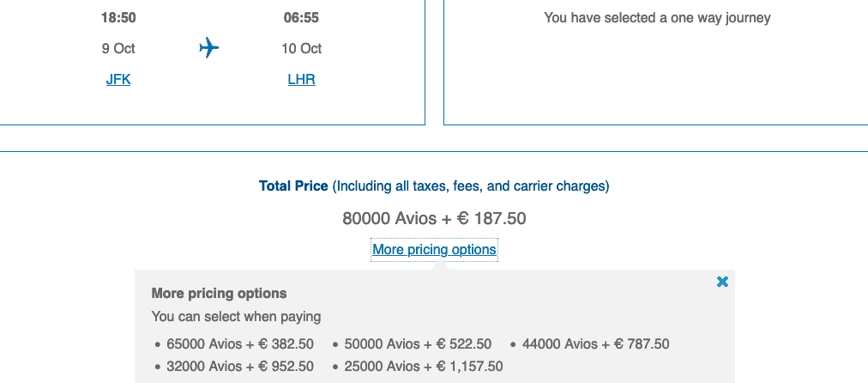
Task: Click the bold More pricing options heading
Action: [x=219, y=293]
